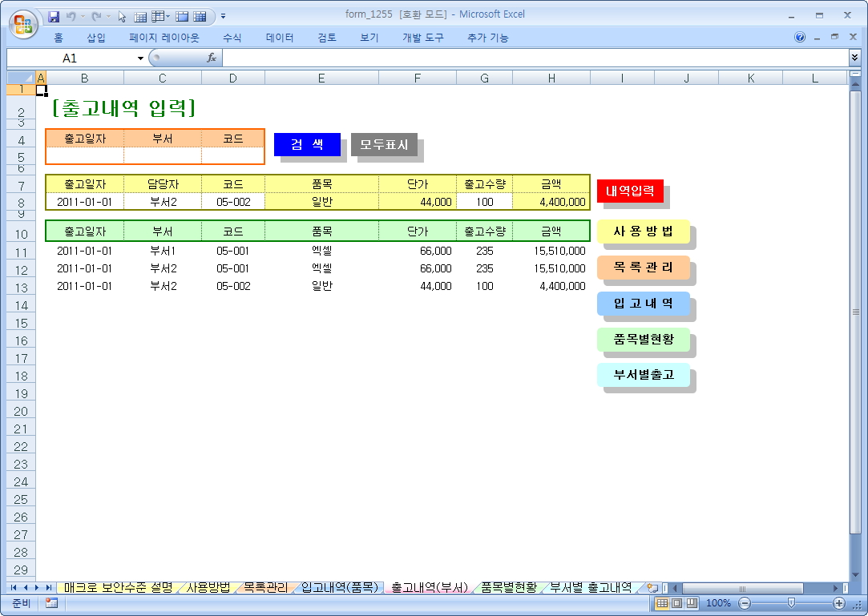
Task: Expand the Customize Quick Access Toolbar dropdown
Action: tap(223, 16)
